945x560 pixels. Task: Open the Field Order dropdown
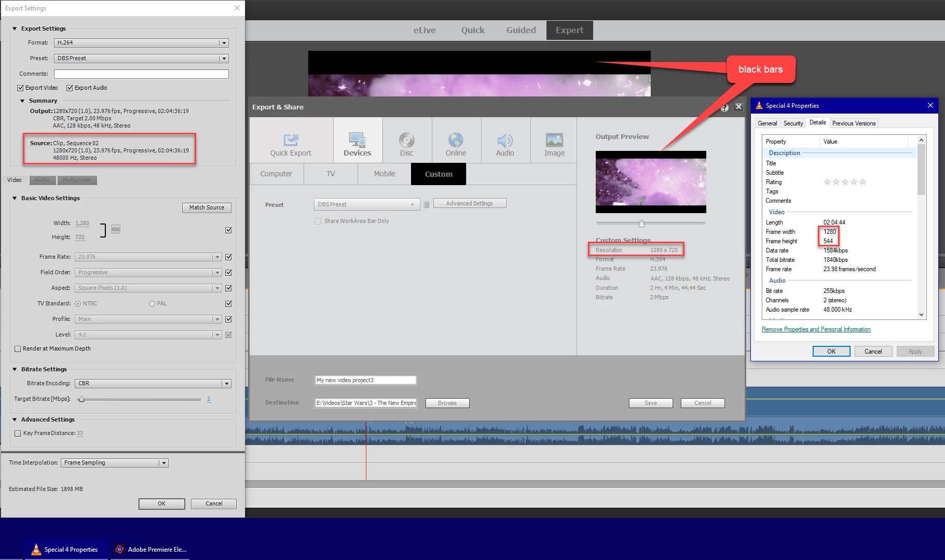pos(148,273)
